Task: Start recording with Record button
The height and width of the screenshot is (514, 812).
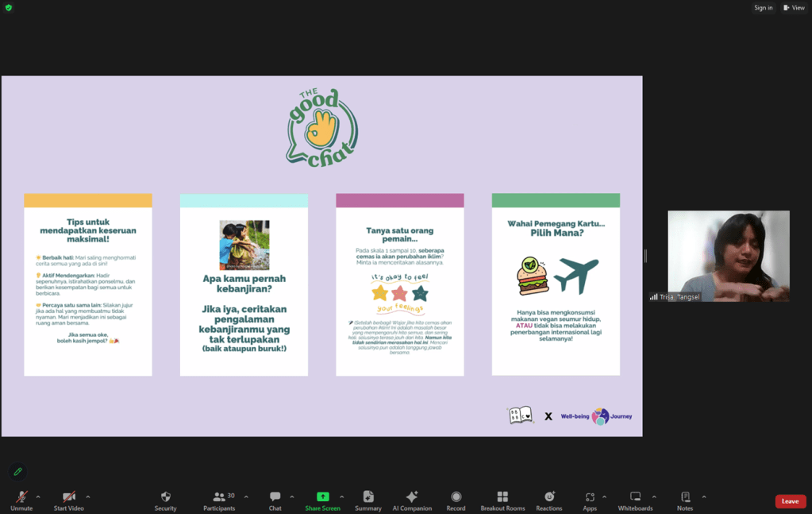Action: (456, 497)
